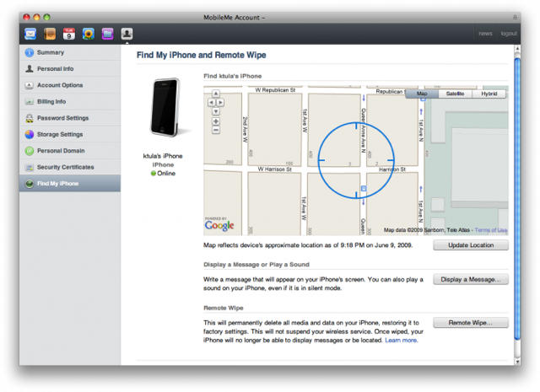Select Summary in the sidebar
Screen dimensions: 540x392
50,52
